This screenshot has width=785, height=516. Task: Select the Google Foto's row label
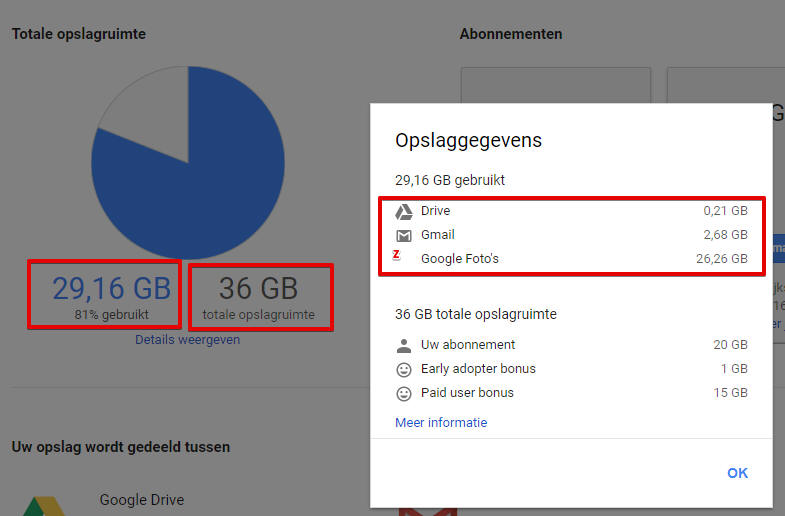point(460,259)
